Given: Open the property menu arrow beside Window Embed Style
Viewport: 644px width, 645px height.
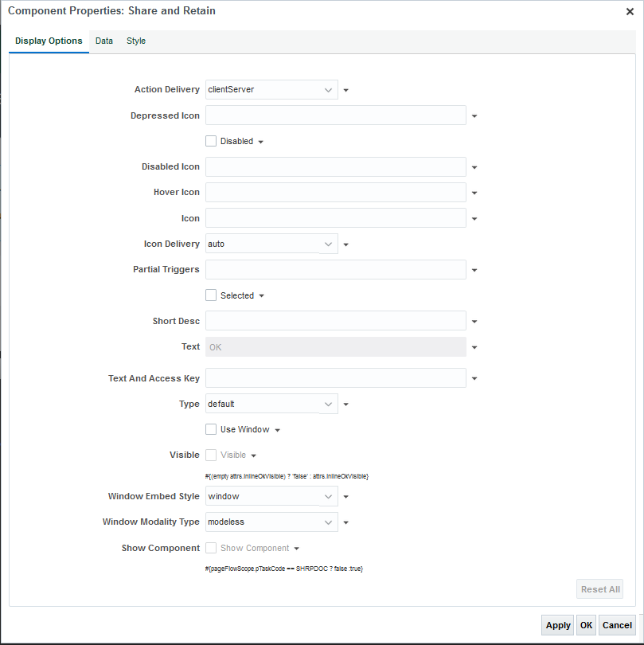Looking at the screenshot, I should tap(345, 495).
